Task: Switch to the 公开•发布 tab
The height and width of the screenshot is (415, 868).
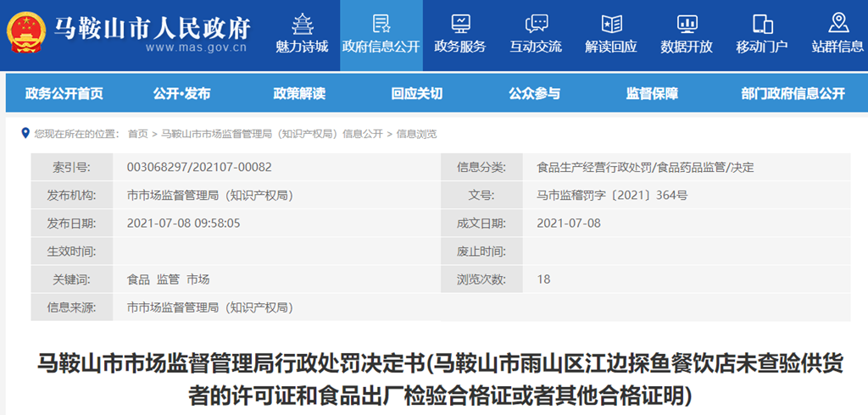Action: pyautogui.click(x=182, y=93)
